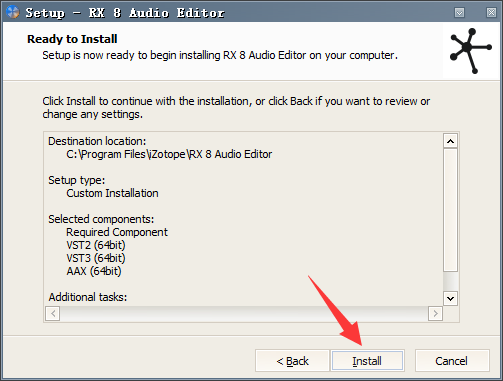Image resolution: width=503 pixels, height=381 pixels.
Task: Cancel the RX 8 setup
Action: (452, 361)
